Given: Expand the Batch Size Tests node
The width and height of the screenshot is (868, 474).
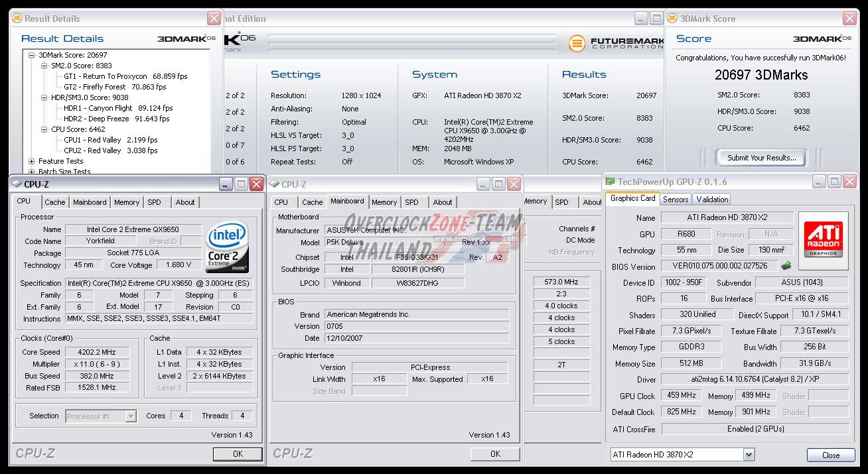Looking at the screenshot, I should coord(31,172).
